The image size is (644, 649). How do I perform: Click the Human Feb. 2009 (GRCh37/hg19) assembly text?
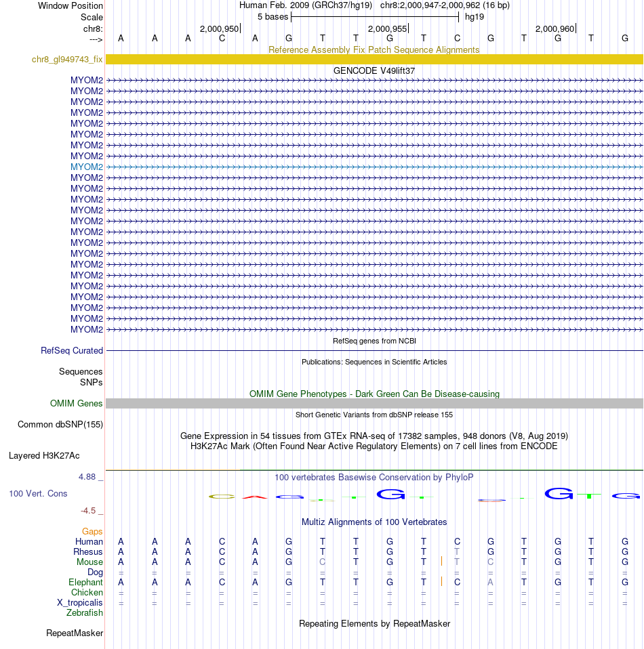[x=306, y=5]
